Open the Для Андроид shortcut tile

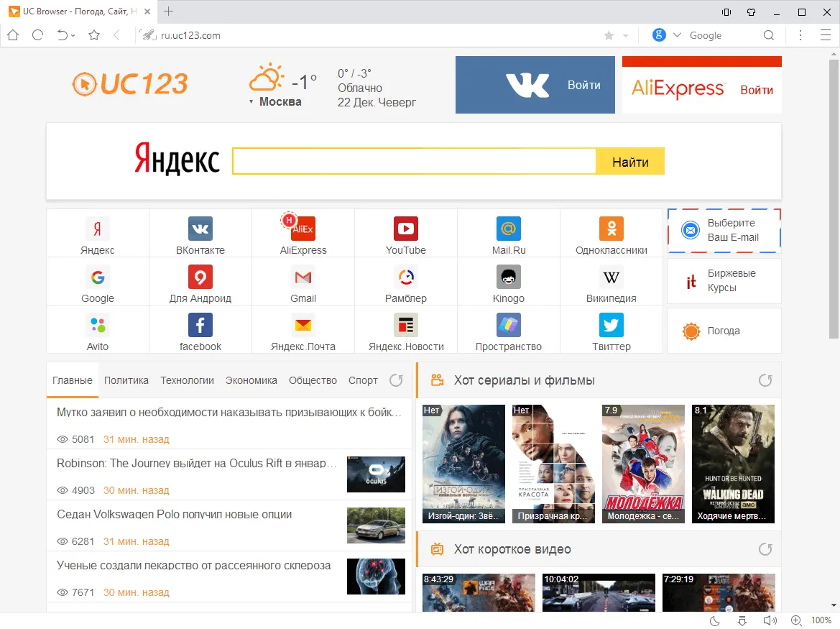(x=200, y=283)
